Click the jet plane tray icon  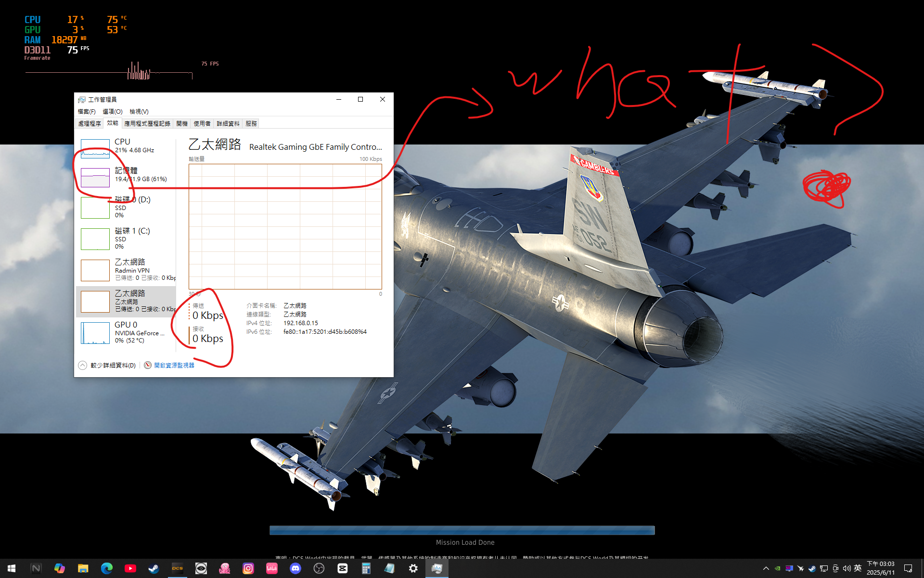pos(801,568)
